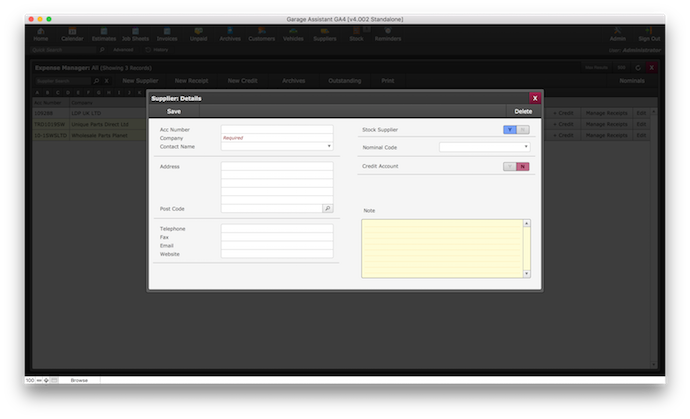690x419 pixels.
Task: Open the Vehicles toolbar icon
Action: tap(293, 34)
